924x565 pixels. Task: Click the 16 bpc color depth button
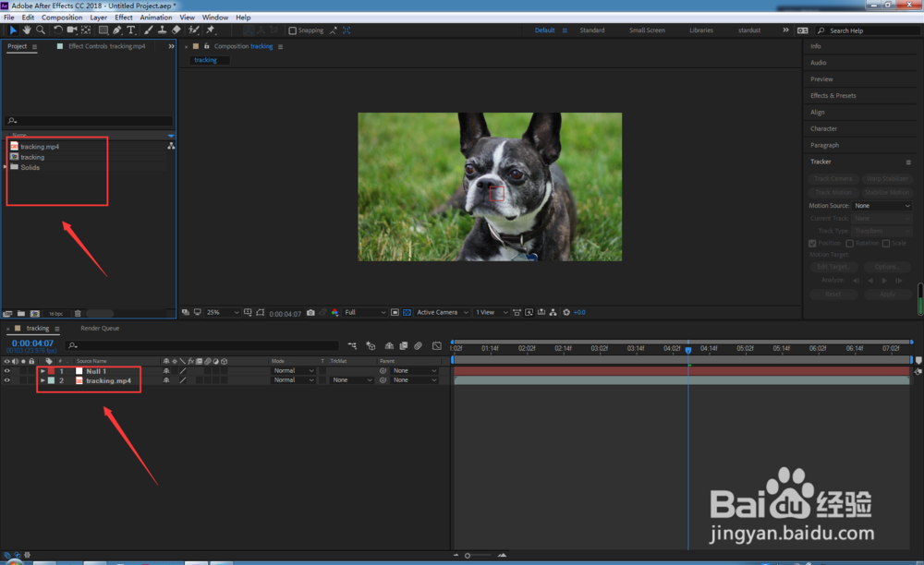click(56, 314)
